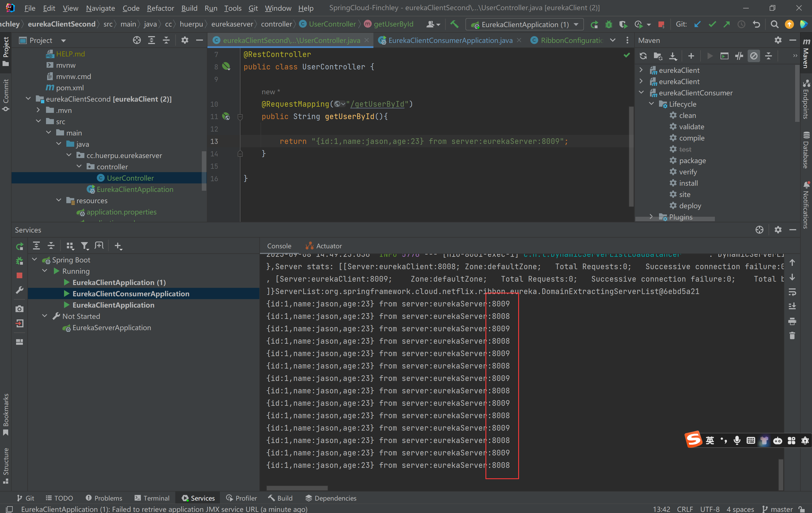Click Git update project arrow icon
The width and height of the screenshot is (812, 513).
697,24
